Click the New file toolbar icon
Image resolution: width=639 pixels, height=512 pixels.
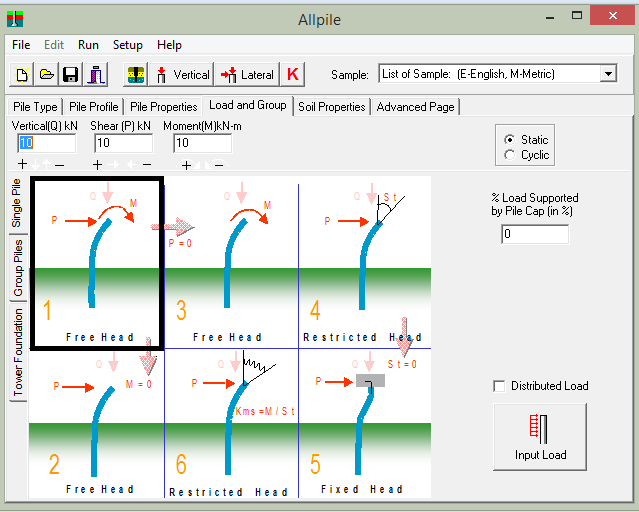coord(22,75)
